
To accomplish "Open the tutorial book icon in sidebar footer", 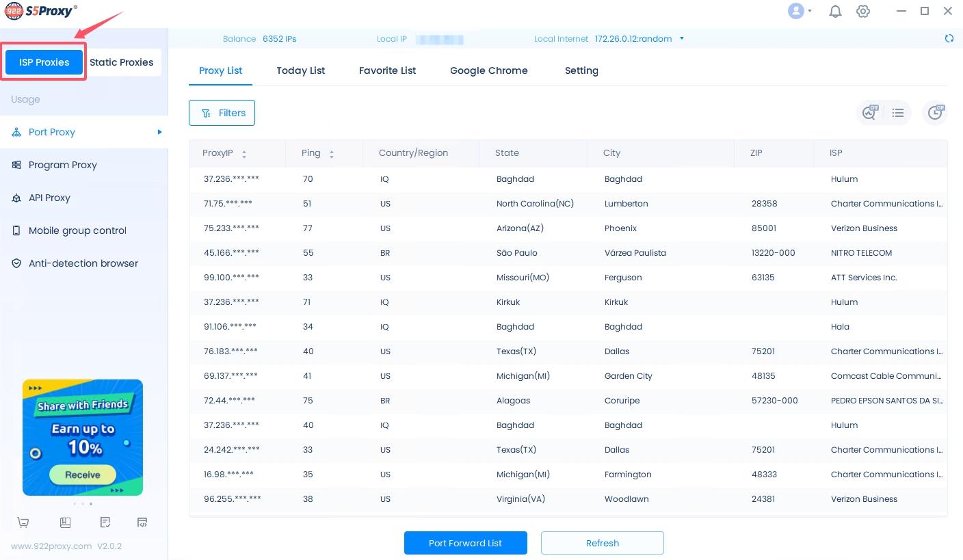I will [x=65, y=522].
